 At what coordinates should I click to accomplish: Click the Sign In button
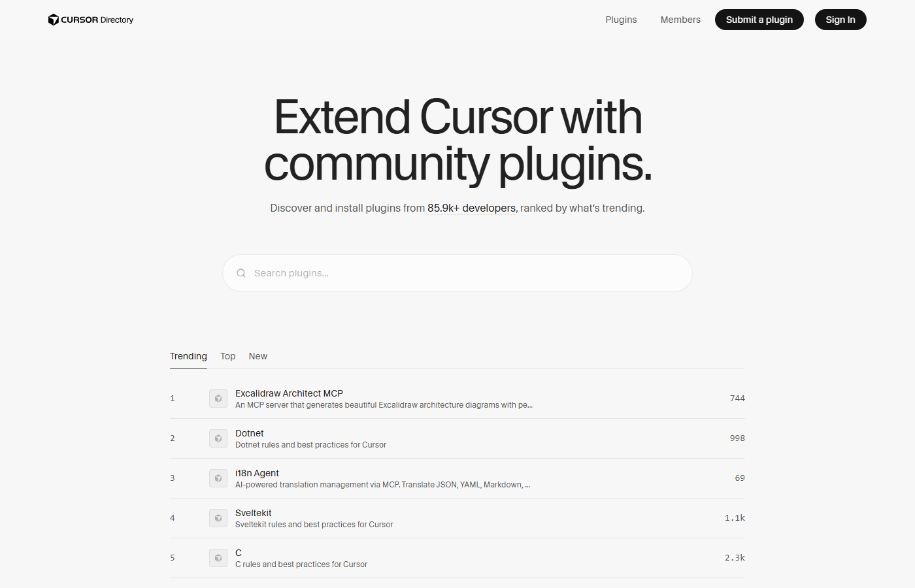tap(840, 20)
